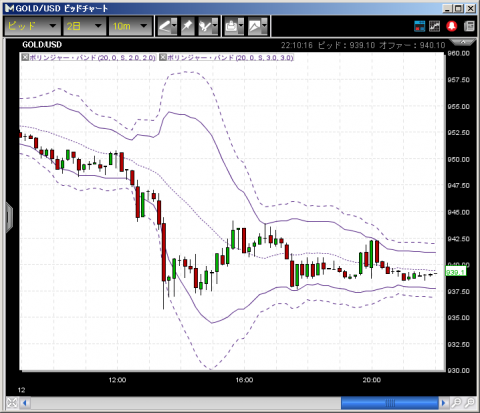Click the scroll right arrow
480x413 pixels.
443,403
